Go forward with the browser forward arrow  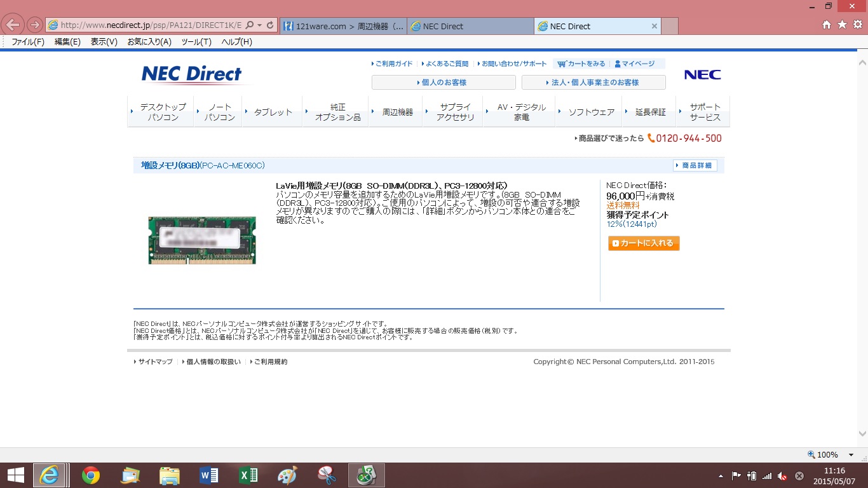(34, 25)
